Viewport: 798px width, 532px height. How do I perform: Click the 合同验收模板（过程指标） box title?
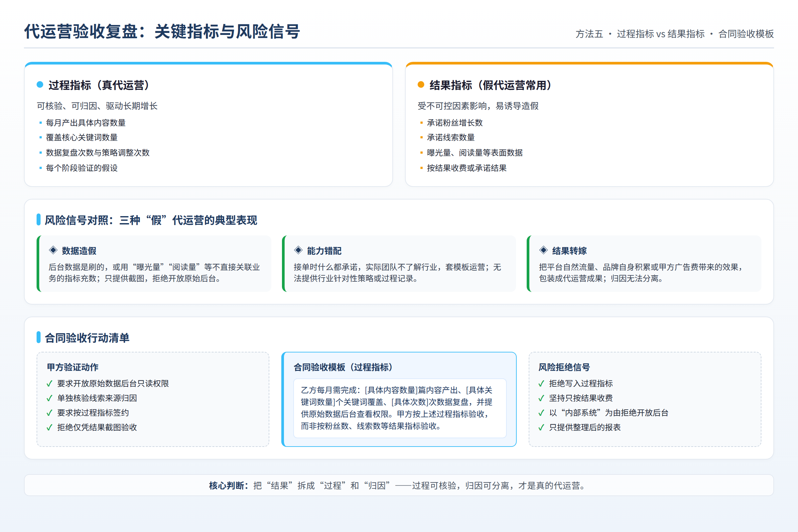point(344,367)
